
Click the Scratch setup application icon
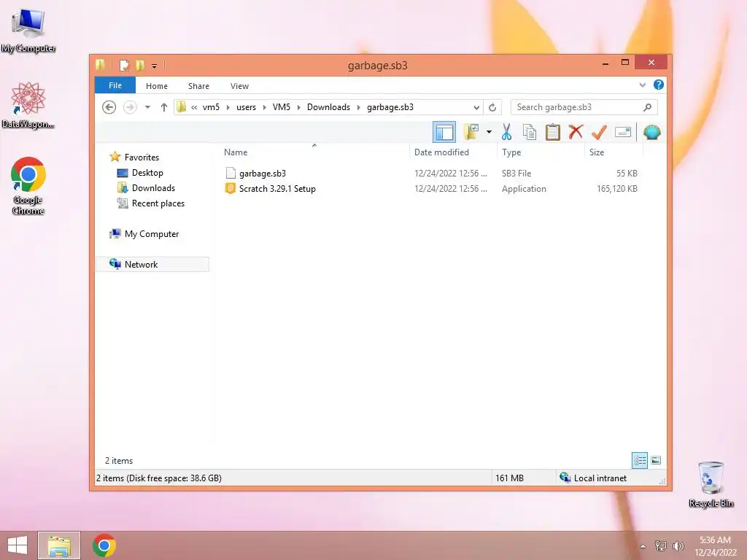pyautogui.click(x=230, y=189)
